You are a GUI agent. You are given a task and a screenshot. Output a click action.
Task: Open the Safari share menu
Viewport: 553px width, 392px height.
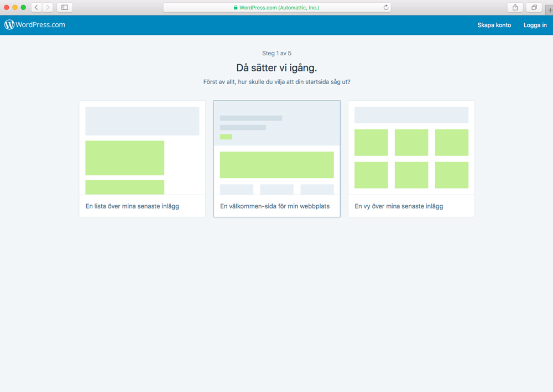(515, 7)
